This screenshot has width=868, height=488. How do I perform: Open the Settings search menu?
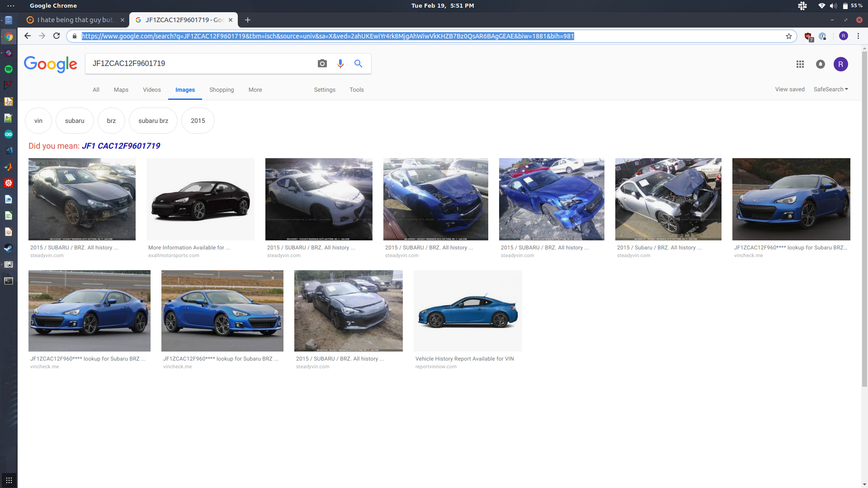pos(325,90)
